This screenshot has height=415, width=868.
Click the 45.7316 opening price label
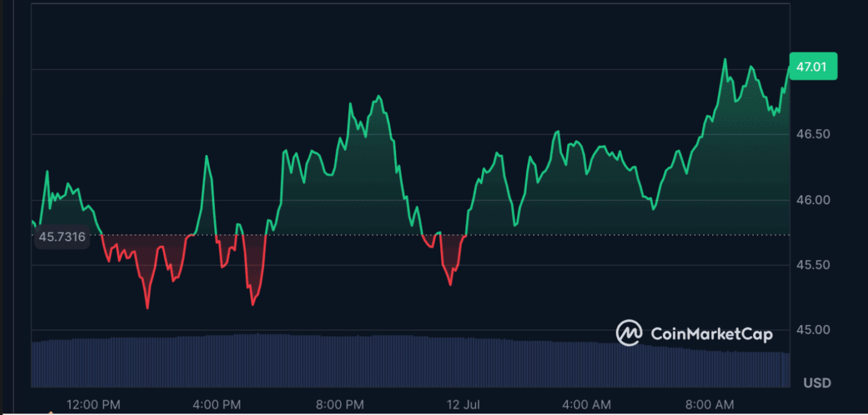click(62, 237)
